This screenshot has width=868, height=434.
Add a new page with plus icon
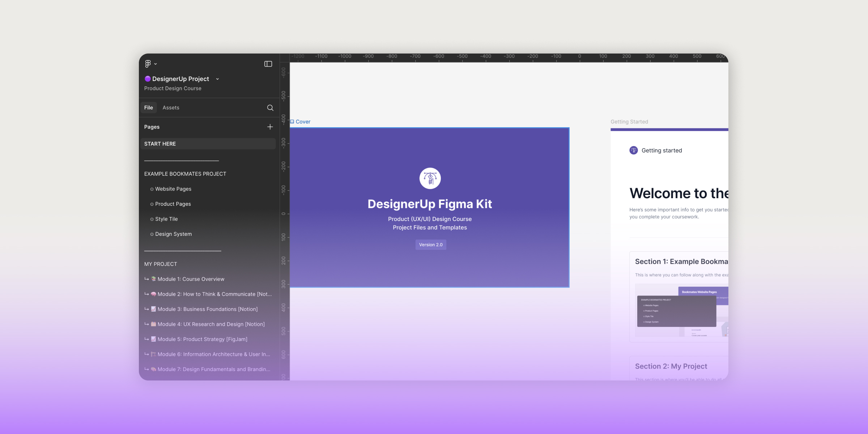click(x=270, y=127)
